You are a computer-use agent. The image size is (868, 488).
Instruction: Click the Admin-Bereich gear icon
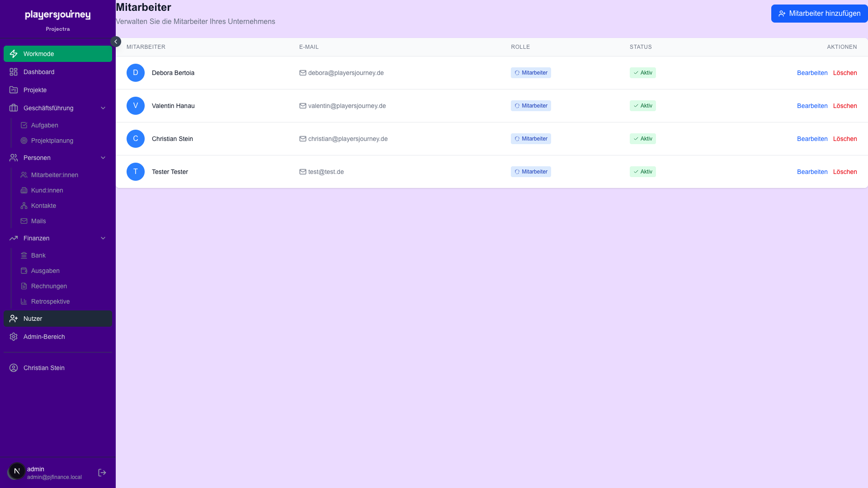tap(14, 337)
